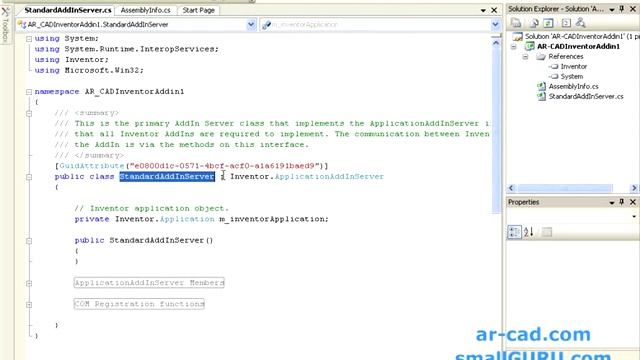Switch to StandardAddInServer.cs tab
The image size is (640, 360).
pos(68,10)
